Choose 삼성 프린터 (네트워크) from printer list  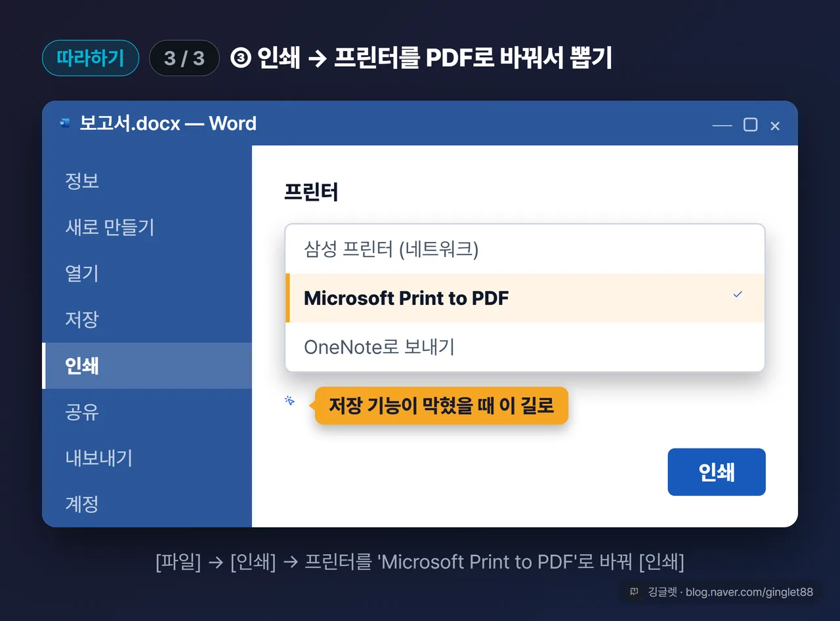click(525, 249)
